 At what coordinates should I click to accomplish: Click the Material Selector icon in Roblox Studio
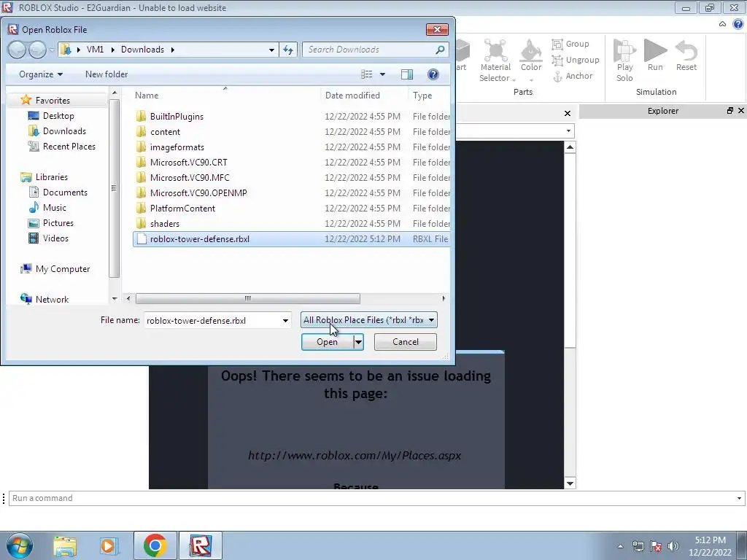[495, 61]
